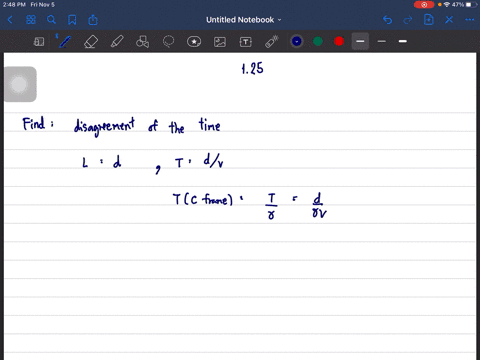Image resolution: width=480 pixels, height=360 pixels.
Task: Select the Shapes tool
Action: pyautogui.click(x=142, y=42)
